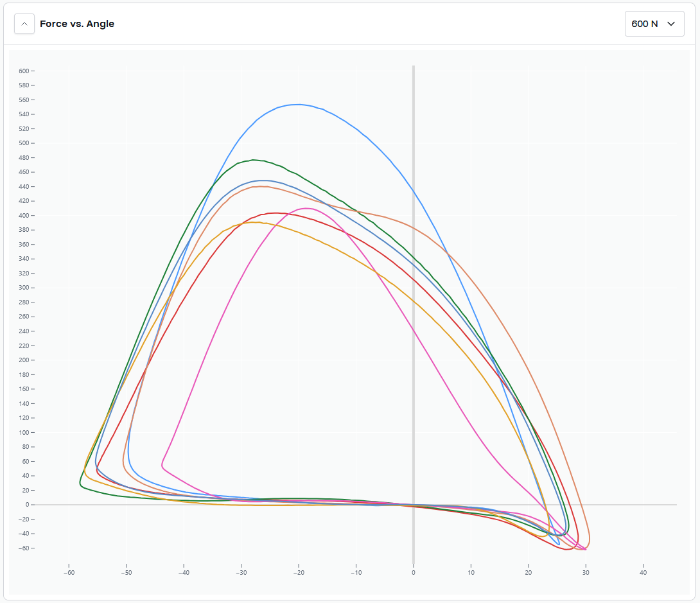
Task: Click the −60 label on the force axis
Action: (25, 548)
